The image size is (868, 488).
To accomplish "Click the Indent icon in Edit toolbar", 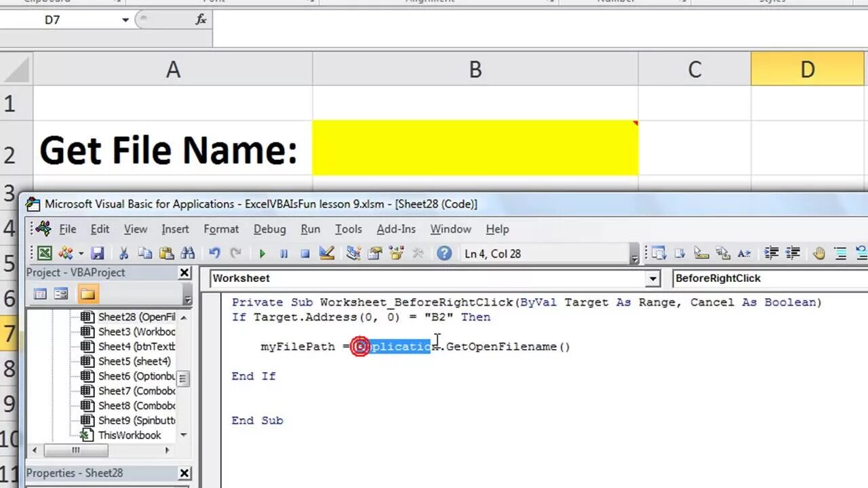I will click(771, 253).
